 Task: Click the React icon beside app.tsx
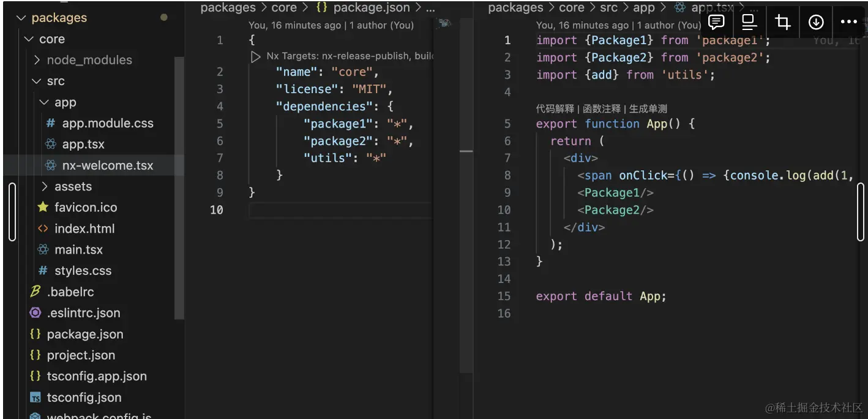[51, 145]
